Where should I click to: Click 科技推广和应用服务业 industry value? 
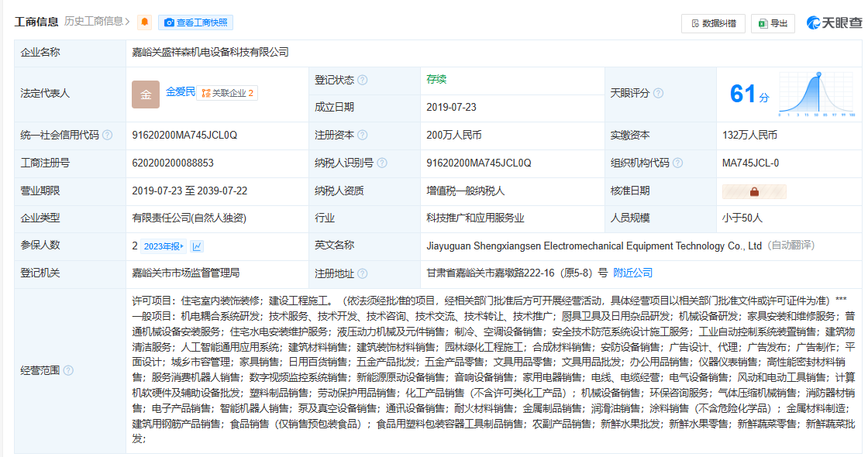click(475, 218)
